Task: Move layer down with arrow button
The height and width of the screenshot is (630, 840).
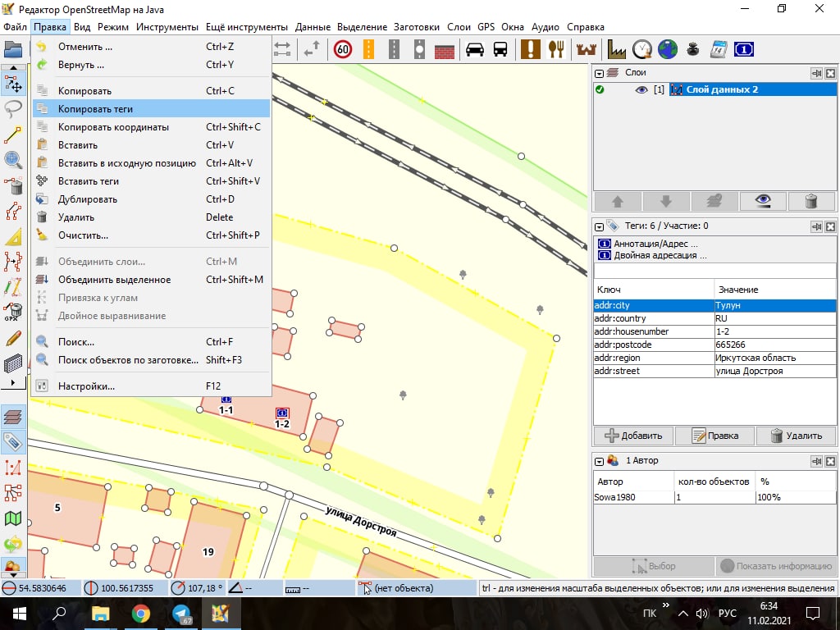Action: click(666, 202)
